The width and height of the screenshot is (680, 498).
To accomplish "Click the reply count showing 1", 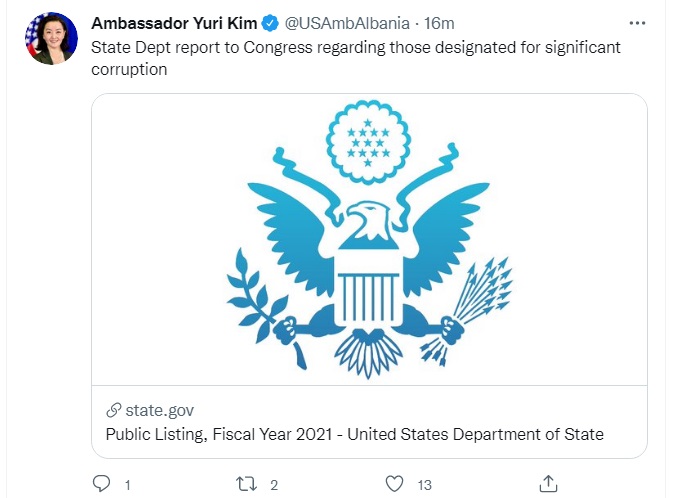I will pos(127,485).
